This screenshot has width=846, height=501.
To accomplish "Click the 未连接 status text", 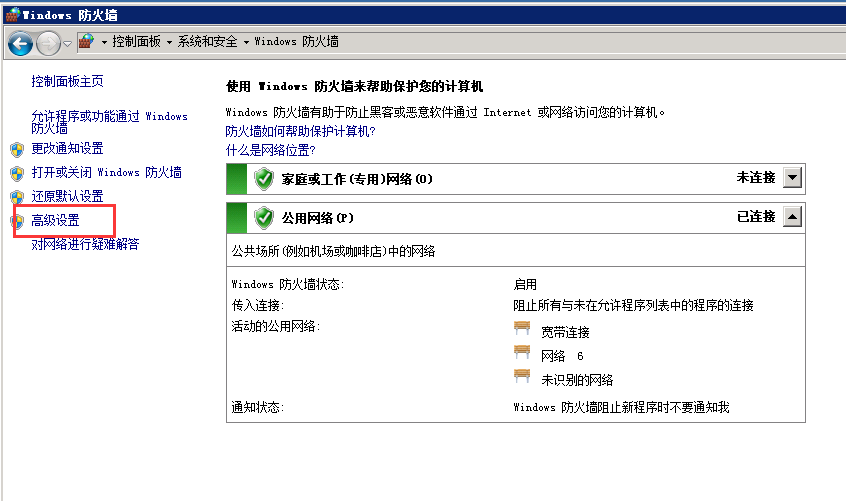I will (756, 177).
